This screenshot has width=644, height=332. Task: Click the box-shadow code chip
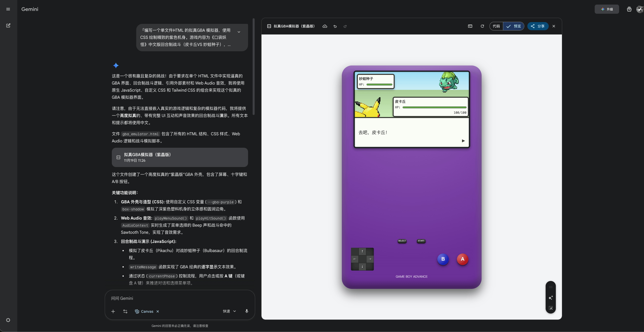coord(133,209)
